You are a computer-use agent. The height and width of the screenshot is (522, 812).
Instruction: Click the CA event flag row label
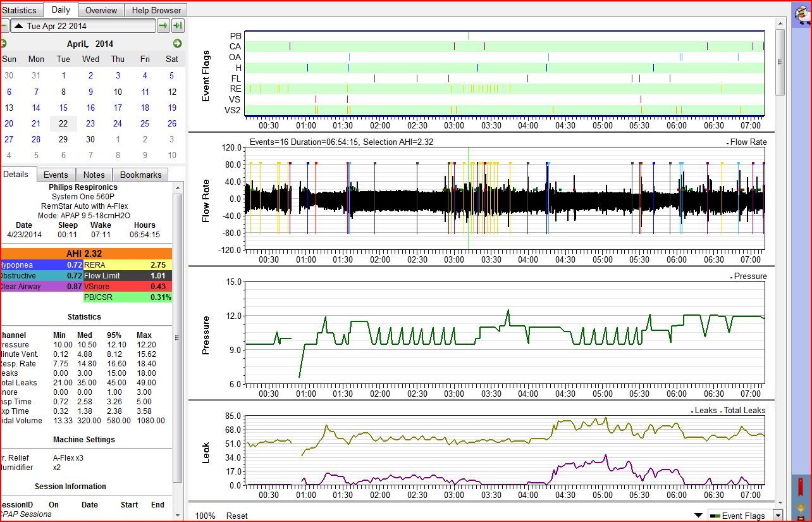coord(235,46)
